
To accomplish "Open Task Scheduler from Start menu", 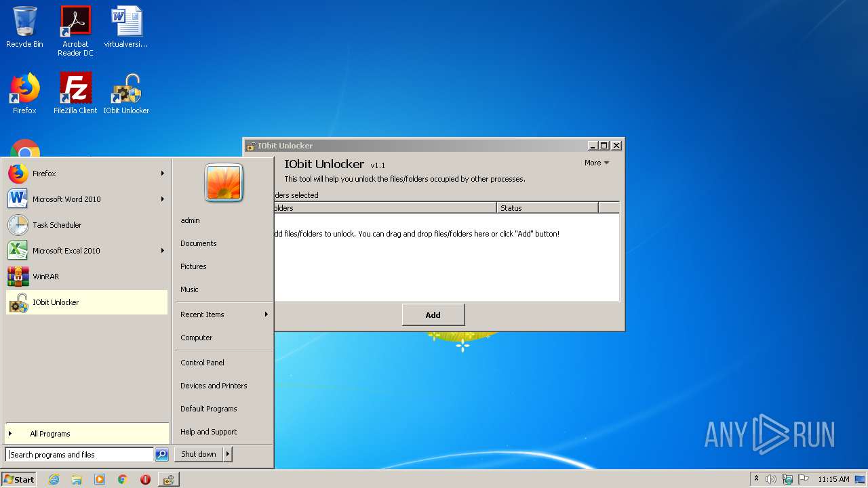I will click(x=87, y=225).
